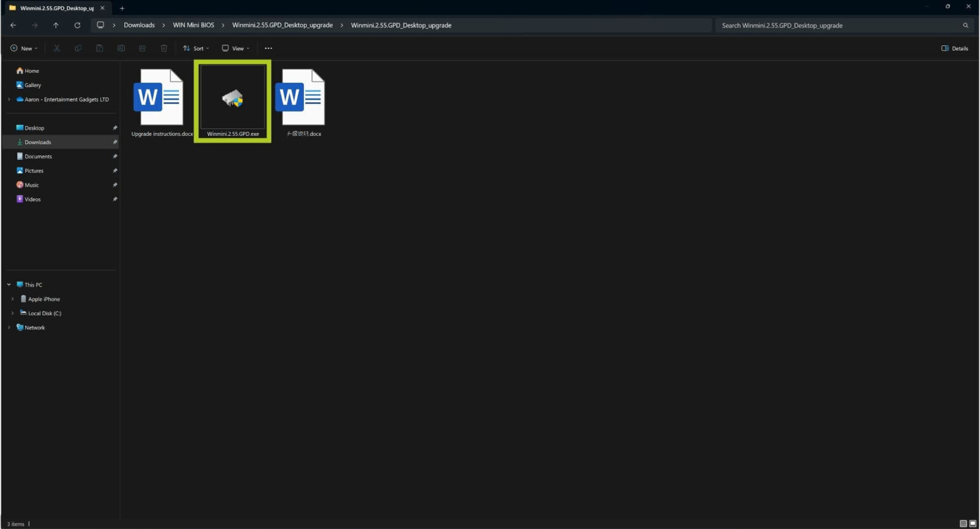980x529 pixels.
Task: Click the Cut scissors icon in toolbar
Action: click(57, 48)
